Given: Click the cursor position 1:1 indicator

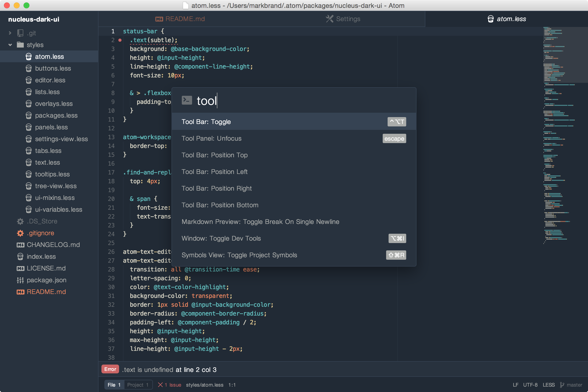Looking at the screenshot, I should [x=232, y=385].
